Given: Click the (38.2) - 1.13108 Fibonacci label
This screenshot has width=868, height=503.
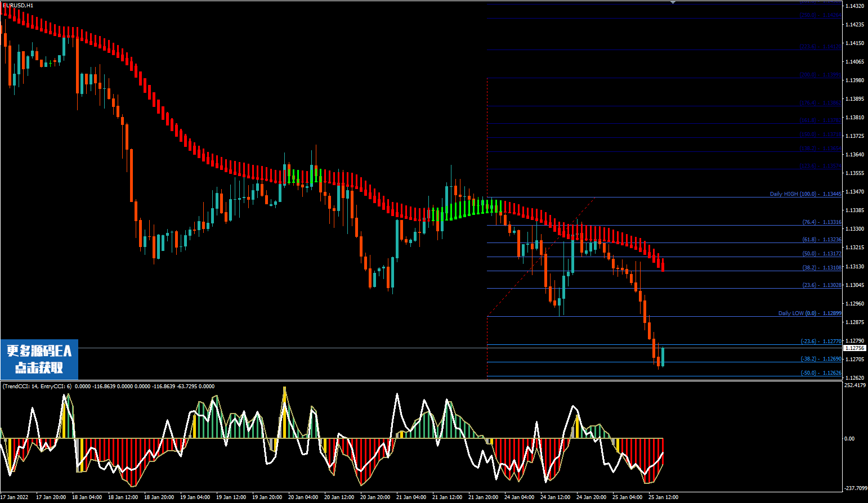Looking at the screenshot, I should (x=821, y=268).
